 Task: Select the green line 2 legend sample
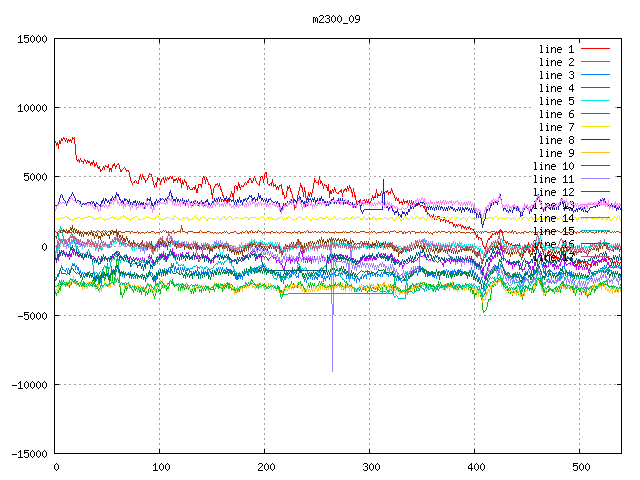595,62
